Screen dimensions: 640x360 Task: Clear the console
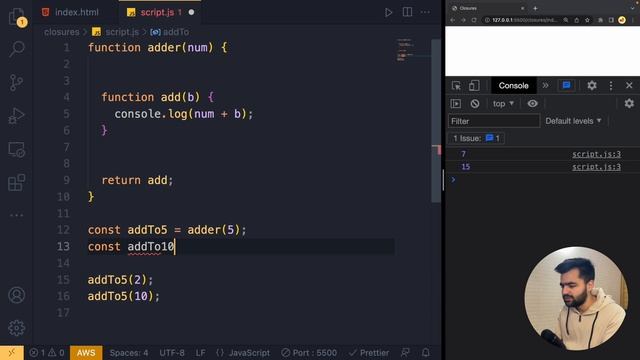pos(475,104)
